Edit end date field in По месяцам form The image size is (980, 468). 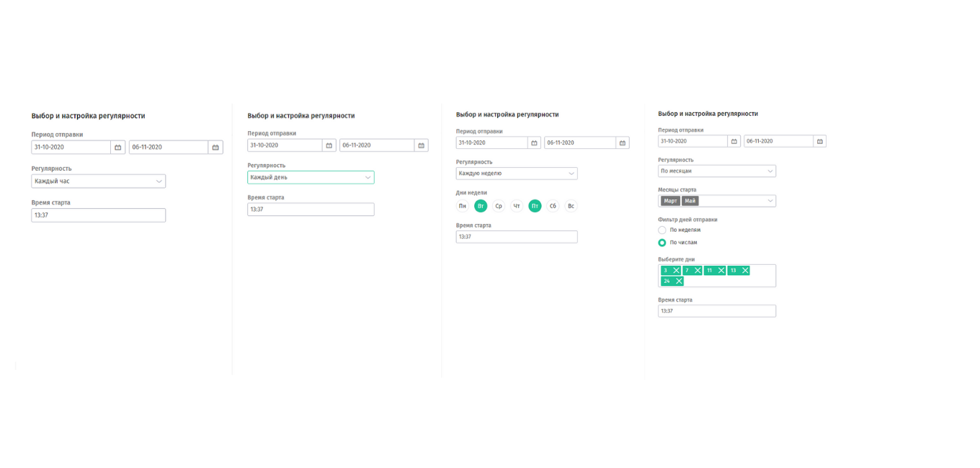(779, 141)
